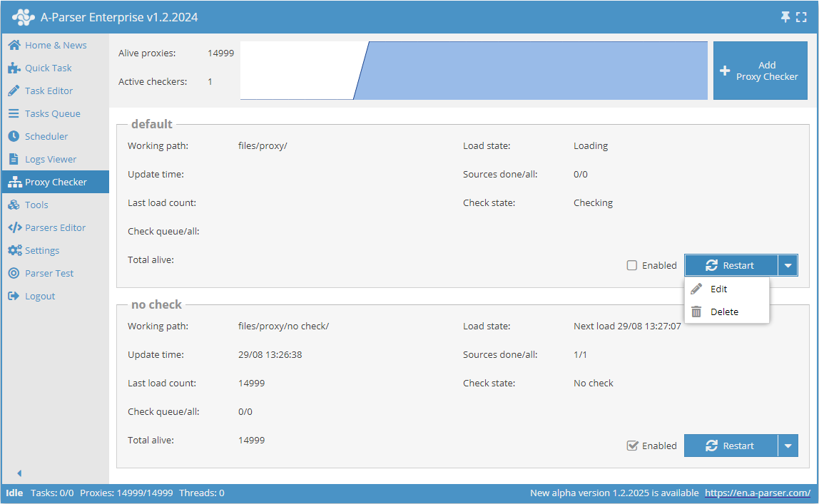This screenshot has width=819, height=504.
Task: Open the Proxy Checker sidebar entry
Action: 54,182
